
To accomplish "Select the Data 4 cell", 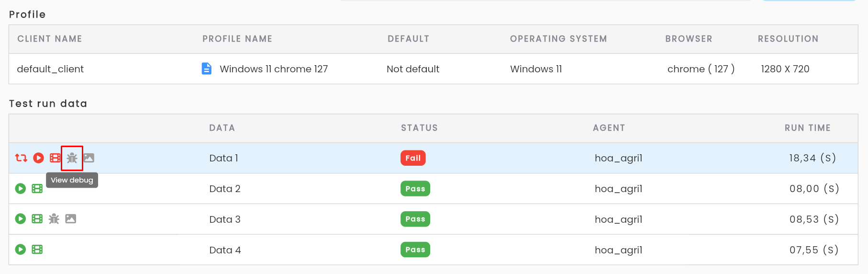I will pyautogui.click(x=225, y=250).
